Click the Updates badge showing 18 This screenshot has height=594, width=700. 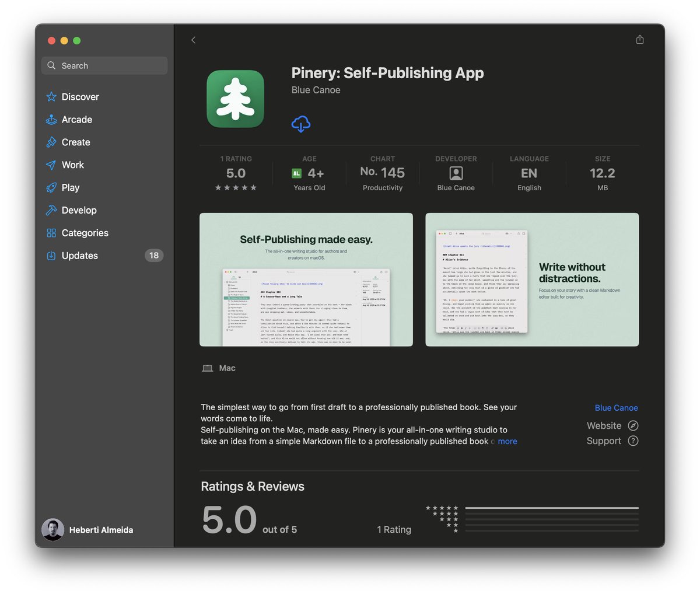coord(154,256)
